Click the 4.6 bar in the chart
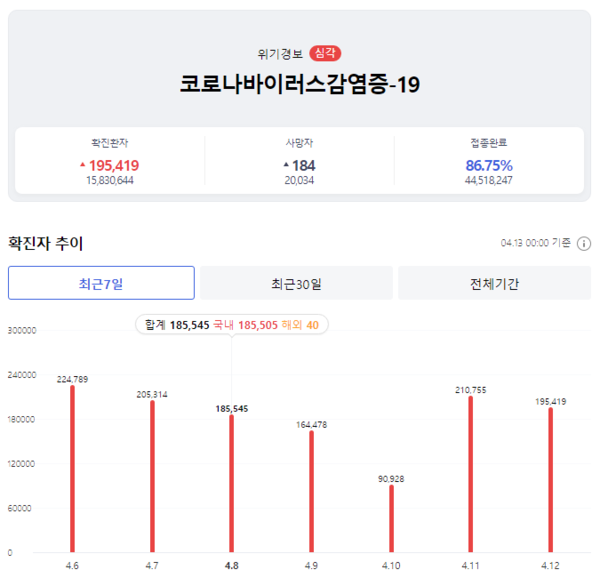The image size is (600, 578). coord(72,469)
